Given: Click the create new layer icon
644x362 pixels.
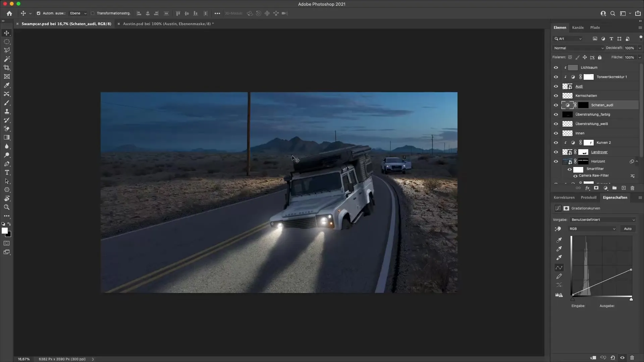Looking at the screenshot, I should [623, 188].
